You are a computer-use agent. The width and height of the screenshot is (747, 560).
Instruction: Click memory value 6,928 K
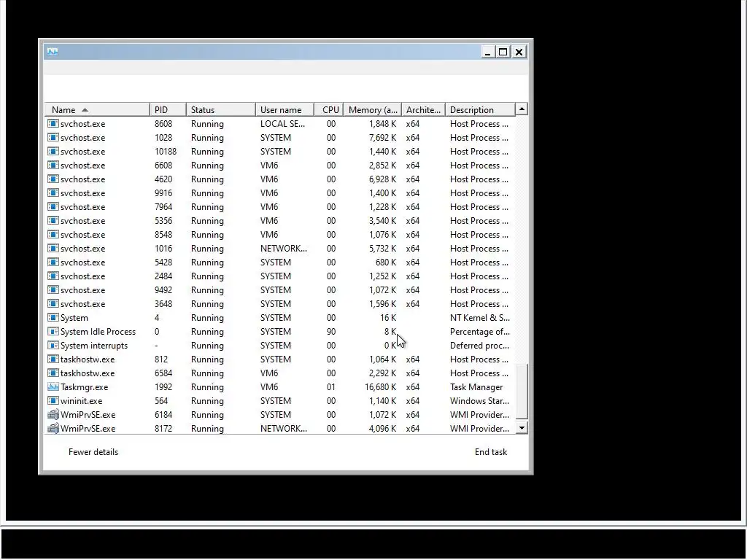tap(382, 179)
